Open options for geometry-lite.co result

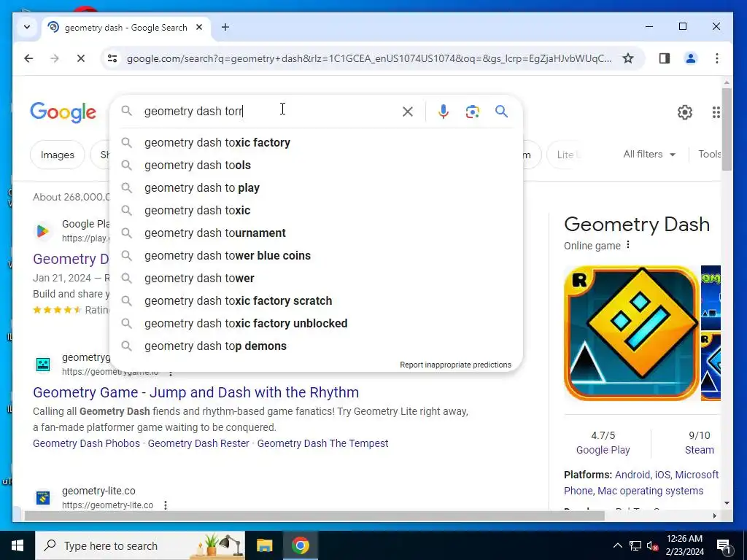click(x=166, y=505)
